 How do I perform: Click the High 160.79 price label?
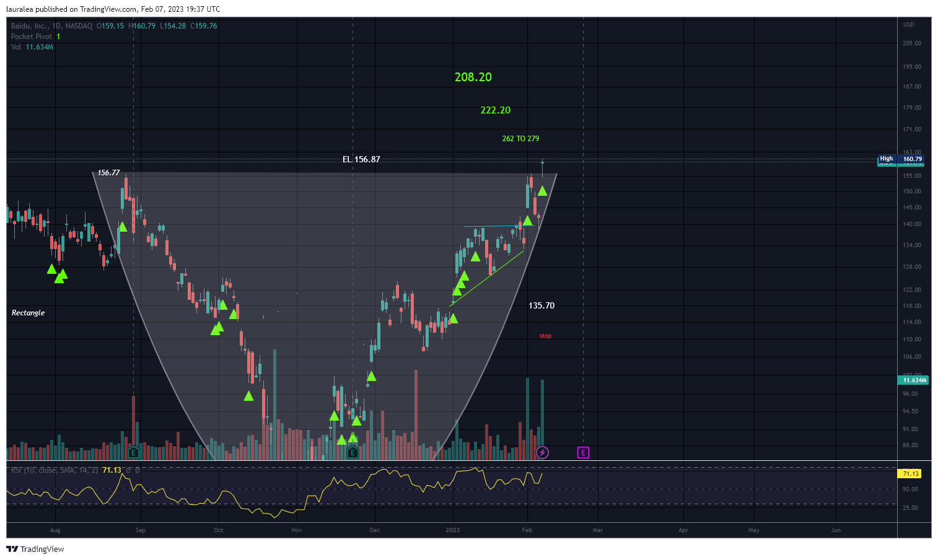coord(901,159)
